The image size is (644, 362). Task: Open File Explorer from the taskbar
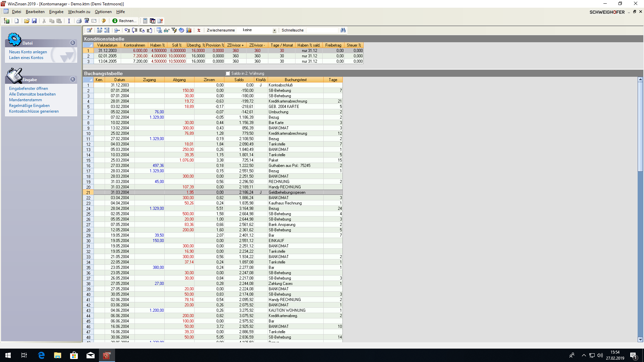[58, 355]
